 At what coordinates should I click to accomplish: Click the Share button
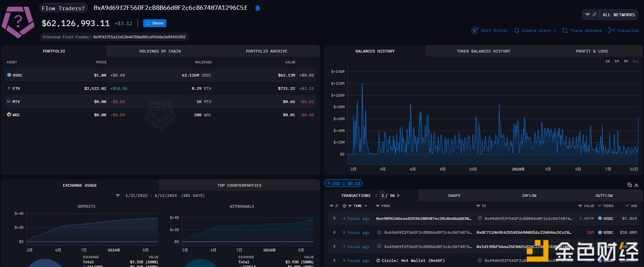[x=155, y=23]
